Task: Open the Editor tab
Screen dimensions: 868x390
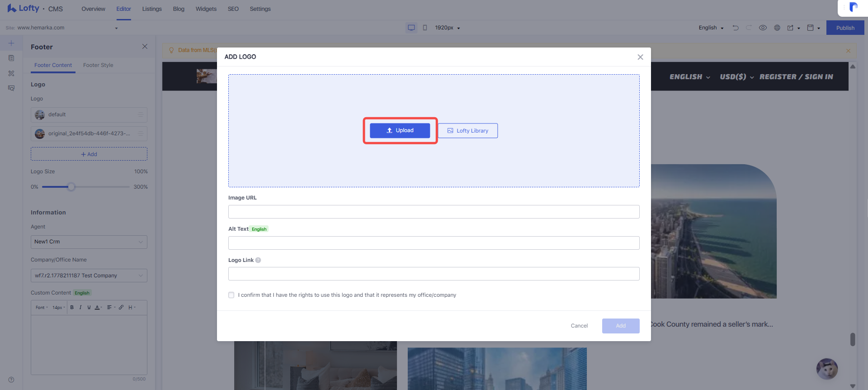Action: point(123,9)
